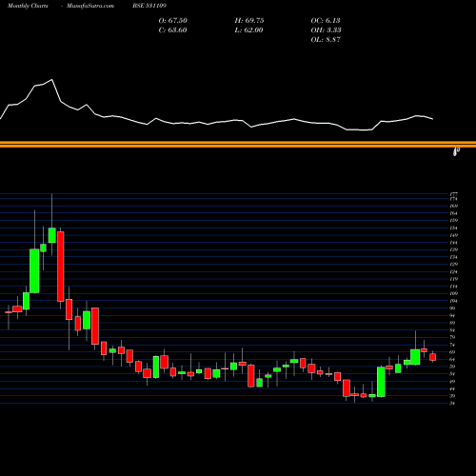This screenshot has height=476, width=476.
Task: Click the 119 price axis label
Action: point(453,279)
